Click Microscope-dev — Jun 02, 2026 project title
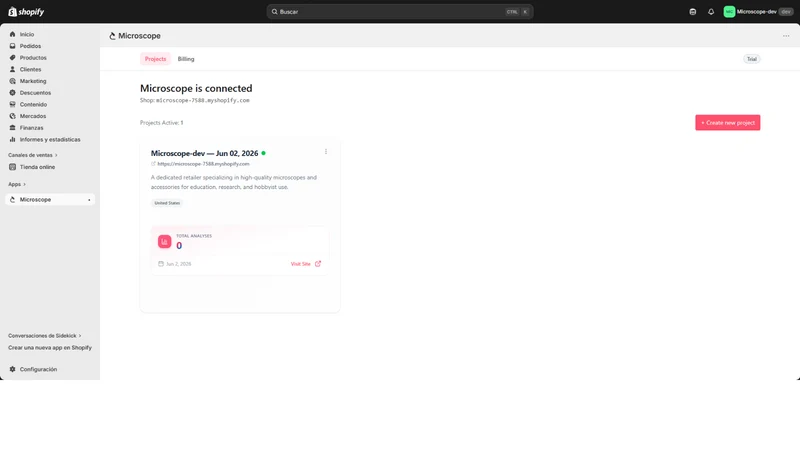 [x=205, y=153]
